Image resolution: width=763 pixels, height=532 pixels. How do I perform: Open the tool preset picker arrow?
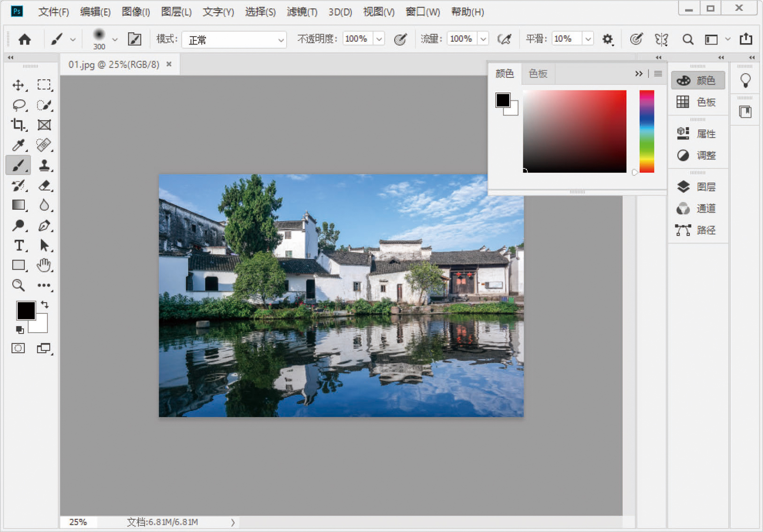(73, 40)
